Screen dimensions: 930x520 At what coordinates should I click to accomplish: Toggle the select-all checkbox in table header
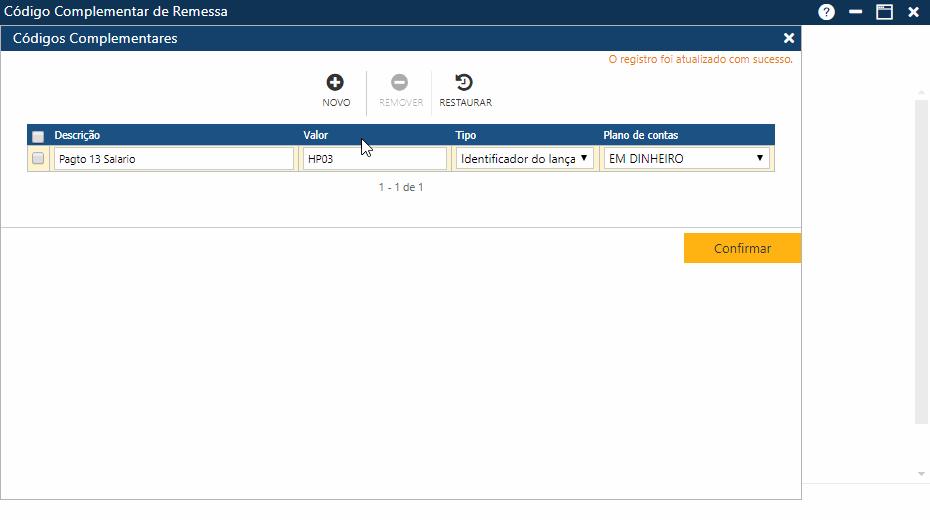click(38, 136)
